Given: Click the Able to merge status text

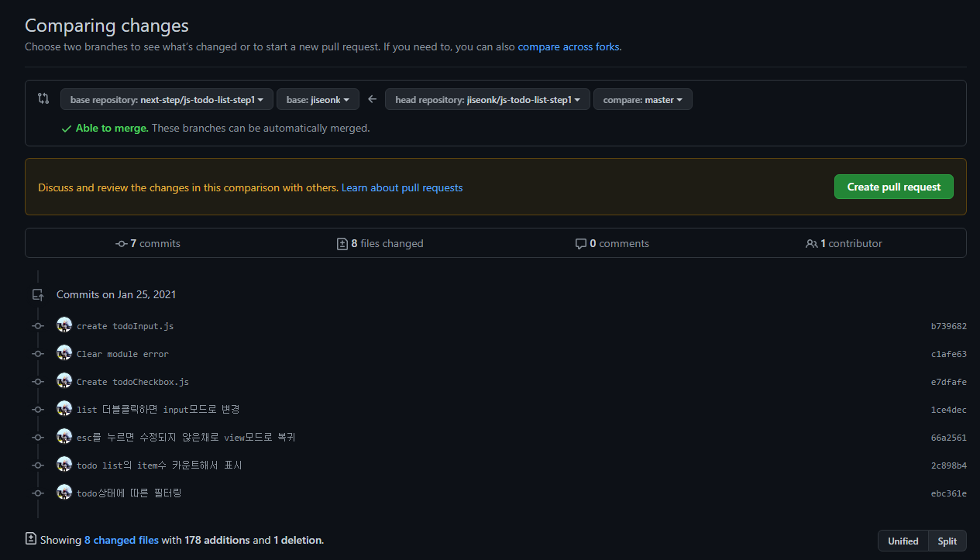Looking at the screenshot, I should pyautogui.click(x=112, y=129).
